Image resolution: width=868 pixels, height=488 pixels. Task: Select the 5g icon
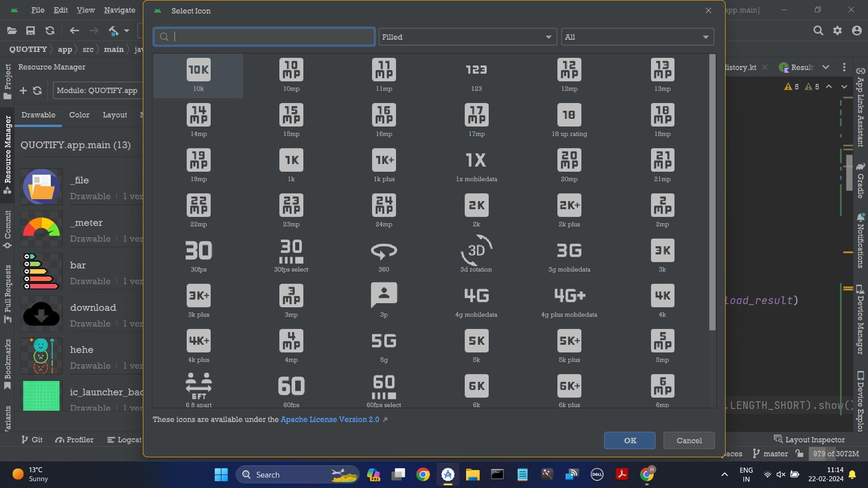384,341
